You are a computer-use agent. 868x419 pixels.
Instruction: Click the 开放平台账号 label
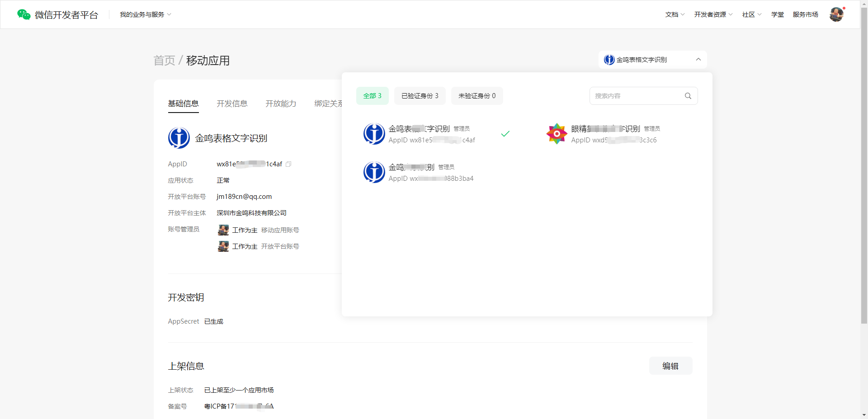(280, 246)
